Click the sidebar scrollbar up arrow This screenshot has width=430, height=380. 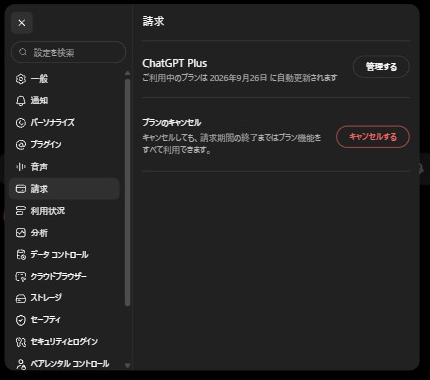127,73
